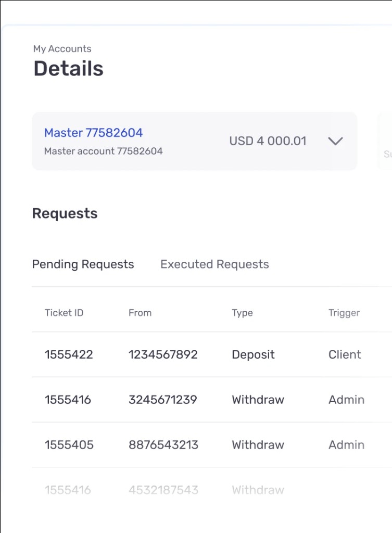Select the row from account 3245671239
This screenshot has width=392, height=533.
point(212,400)
